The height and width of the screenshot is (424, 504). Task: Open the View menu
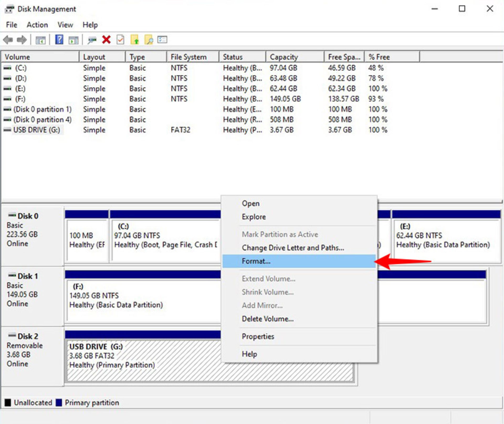pos(65,25)
